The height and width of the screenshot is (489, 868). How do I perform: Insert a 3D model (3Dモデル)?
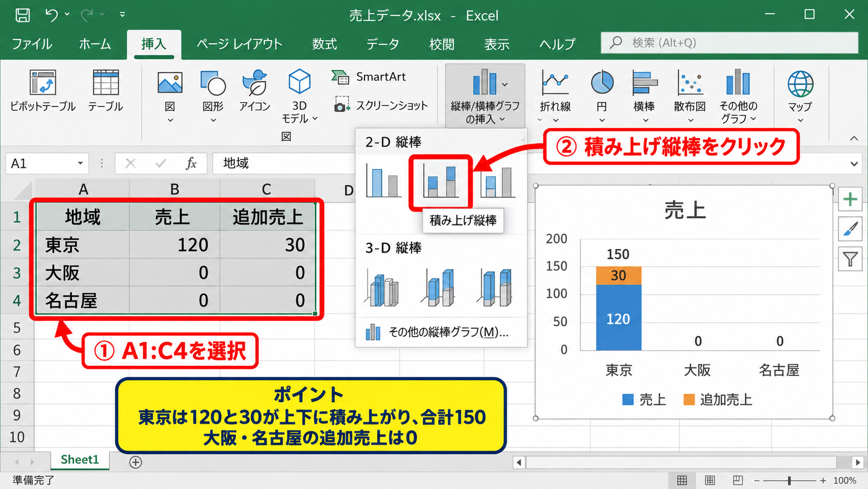[300, 96]
